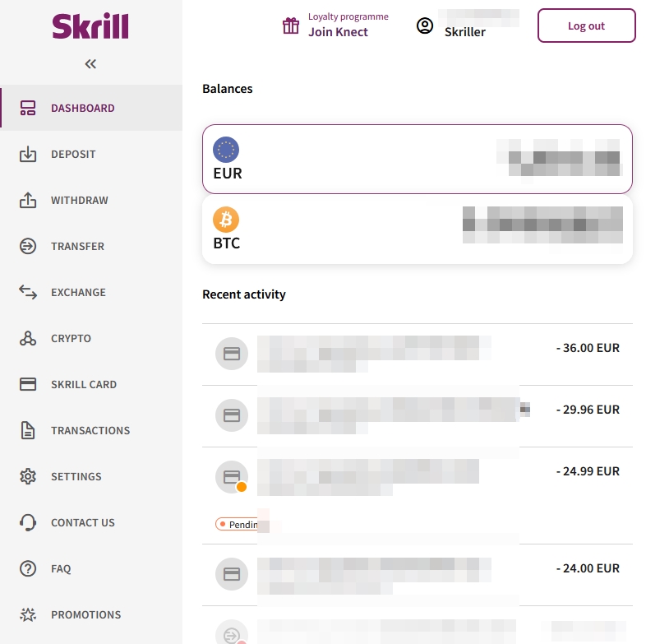
Task: Open Contact Us label
Action: [x=83, y=523]
